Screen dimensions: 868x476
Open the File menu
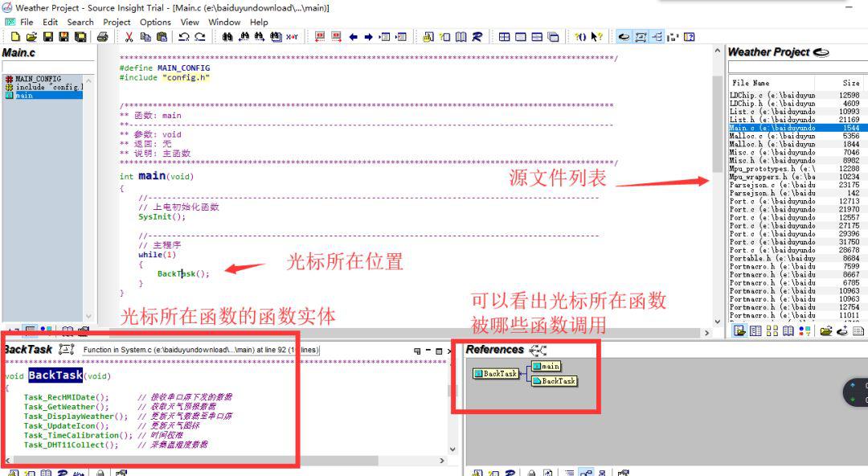point(27,23)
